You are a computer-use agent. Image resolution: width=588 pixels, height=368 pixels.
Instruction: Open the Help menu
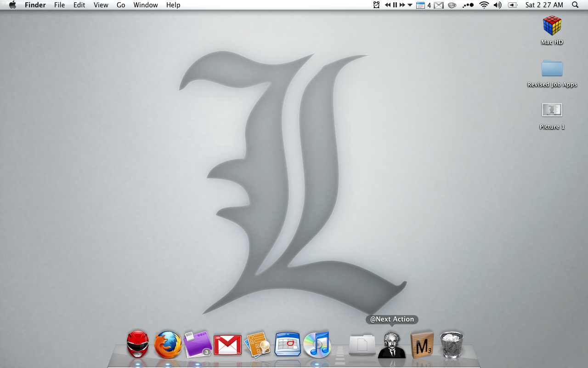173,5
